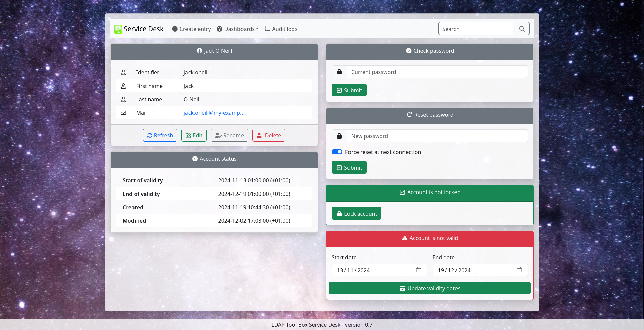Click the Service Desk logo icon
The width and height of the screenshot is (644, 330).
pos(118,29)
